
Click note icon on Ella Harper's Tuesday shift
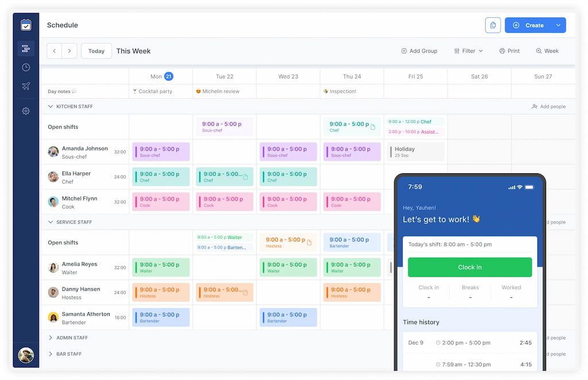click(x=246, y=177)
